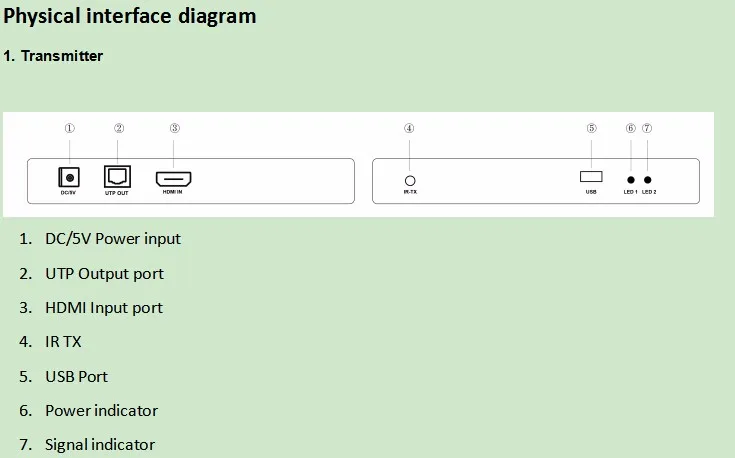Viewport: 735px width, 458px height.
Task: Click the IR-TX circular jack
Action: tap(410, 180)
